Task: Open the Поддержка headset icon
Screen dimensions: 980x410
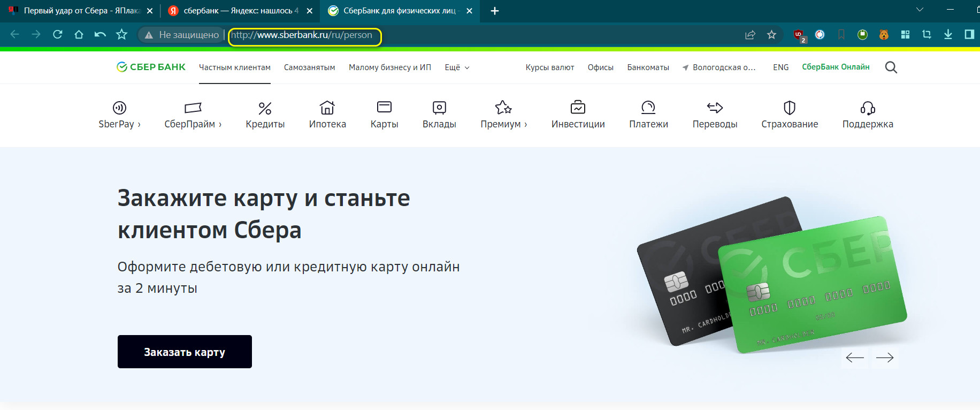Action: point(868,108)
